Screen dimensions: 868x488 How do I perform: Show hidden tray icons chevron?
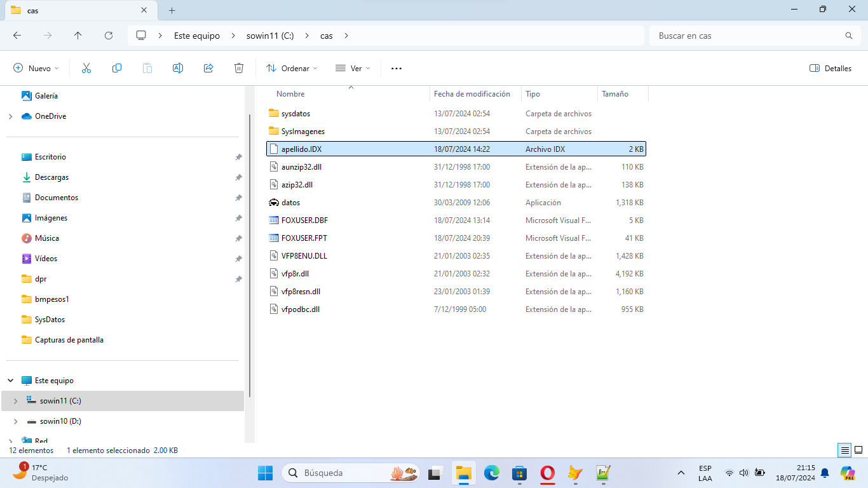(x=681, y=473)
